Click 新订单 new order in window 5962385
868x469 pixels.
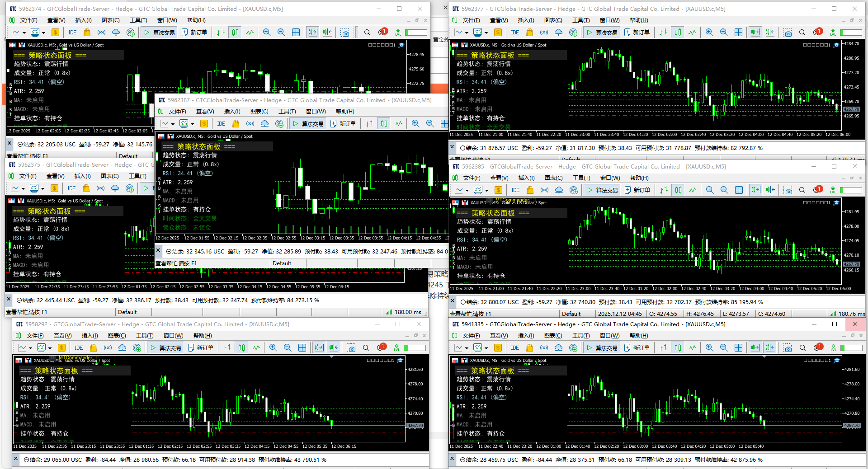pyautogui.click(x=637, y=190)
